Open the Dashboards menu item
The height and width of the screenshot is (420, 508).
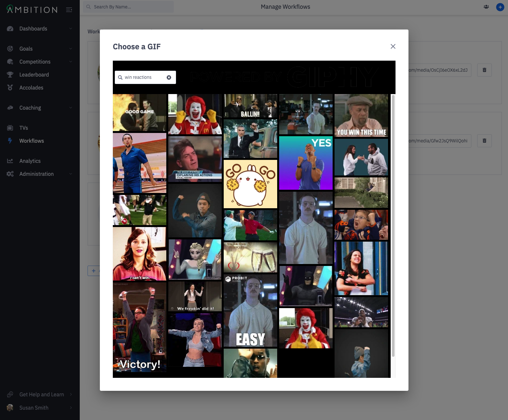tap(33, 29)
